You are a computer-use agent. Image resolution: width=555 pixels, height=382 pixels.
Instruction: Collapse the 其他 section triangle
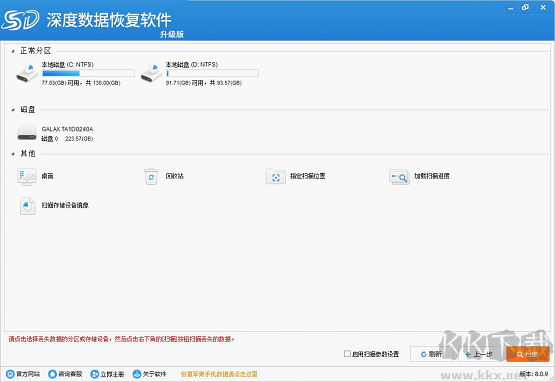click(13, 154)
